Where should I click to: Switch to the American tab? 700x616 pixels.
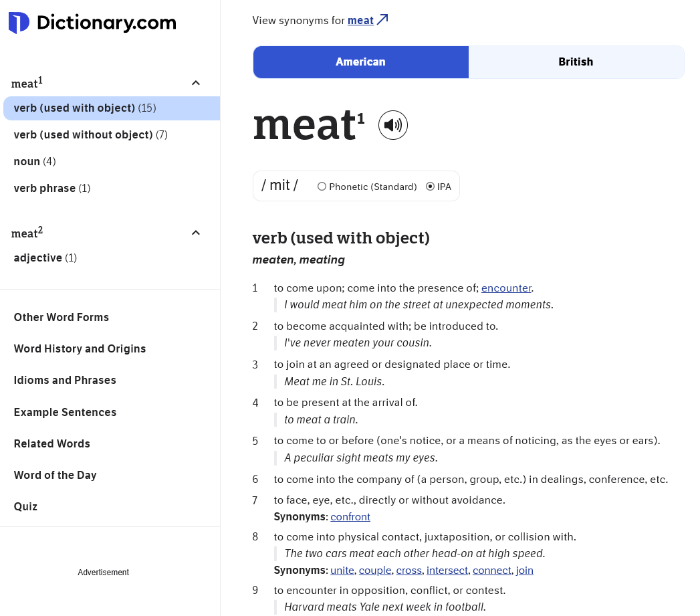pos(360,62)
